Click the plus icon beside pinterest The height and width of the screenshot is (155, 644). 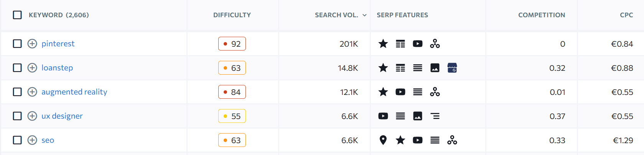point(32,44)
